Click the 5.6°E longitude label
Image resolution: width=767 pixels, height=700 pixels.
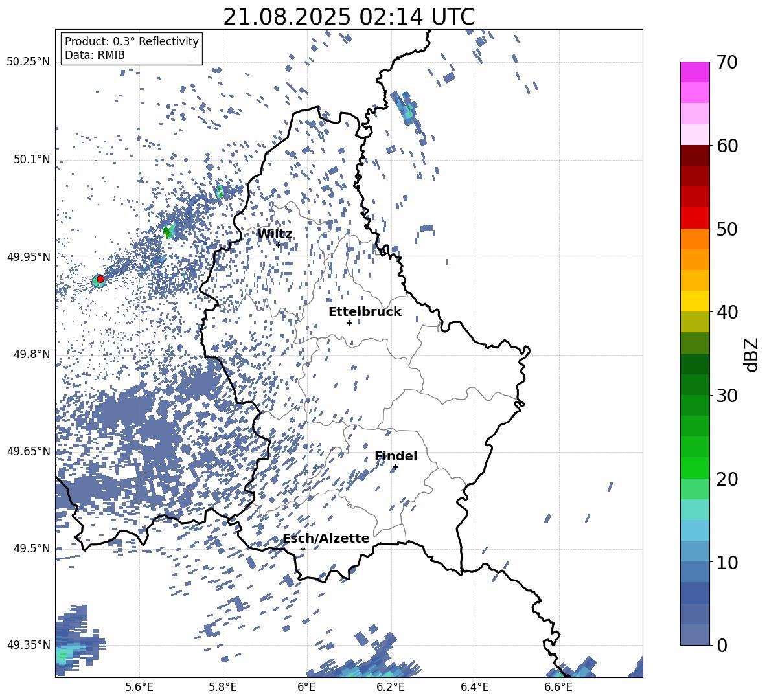(x=139, y=688)
